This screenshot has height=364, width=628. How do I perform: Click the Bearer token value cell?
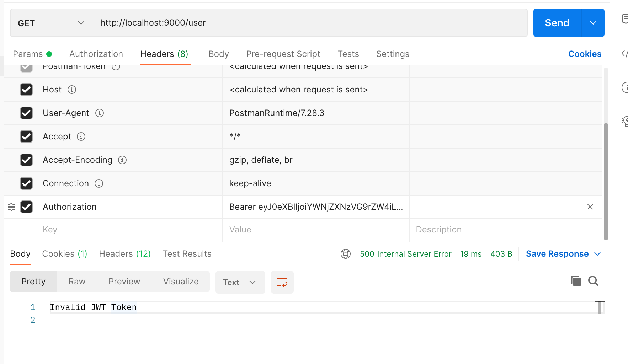coord(316,207)
